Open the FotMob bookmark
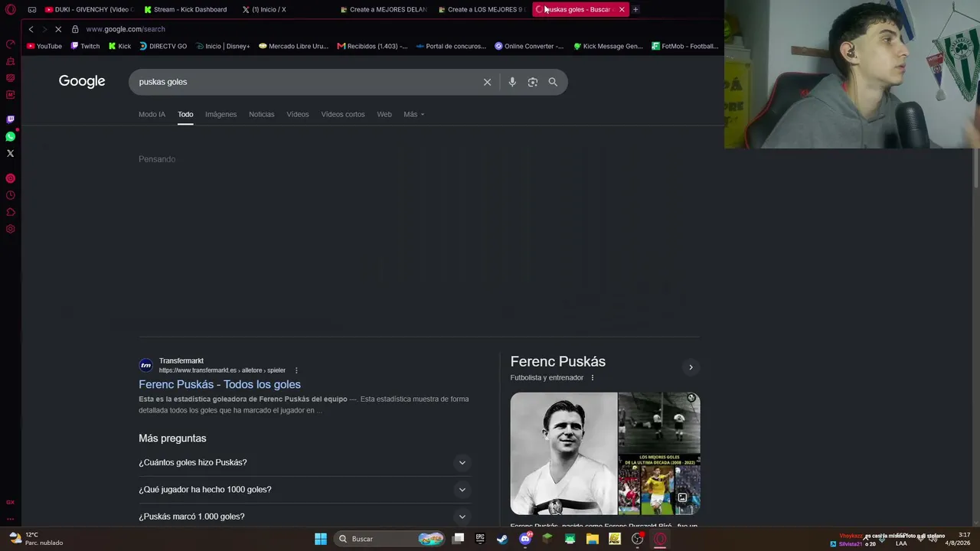 (684, 46)
